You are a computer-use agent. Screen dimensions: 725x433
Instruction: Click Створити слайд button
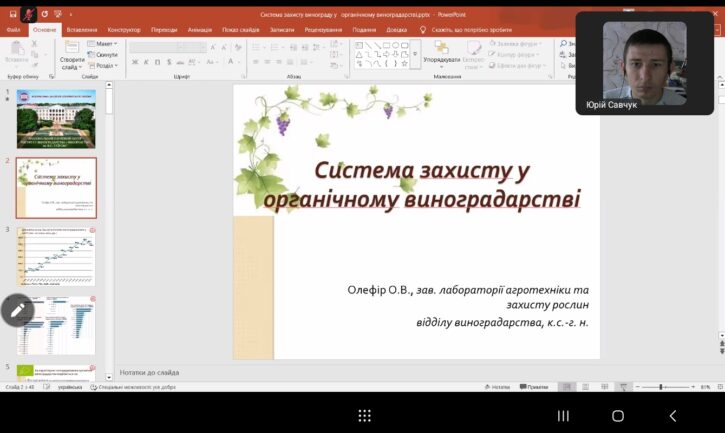click(x=72, y=56)
